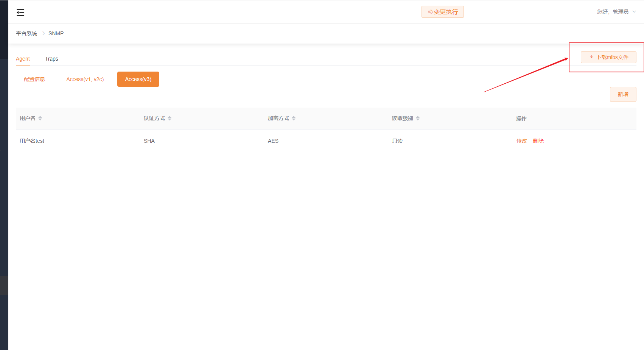The height and width of the screenshot is (350, 644).
Task: Click the 变更执行 button
Action: 442,12
